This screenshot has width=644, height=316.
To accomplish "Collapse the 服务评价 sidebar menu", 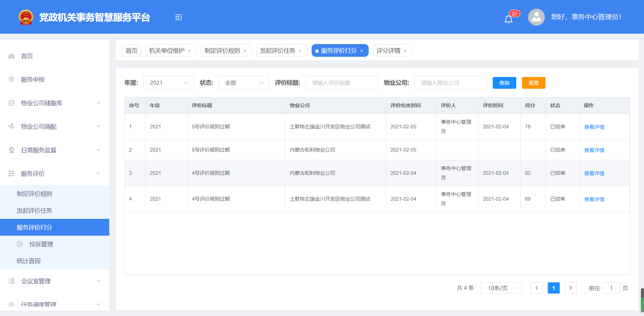I will [x=54, y=173].
